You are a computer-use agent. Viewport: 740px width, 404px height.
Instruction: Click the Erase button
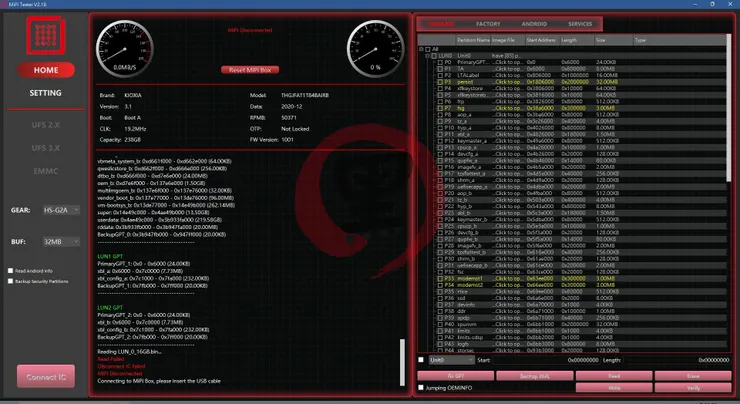(x=693, y=376)
